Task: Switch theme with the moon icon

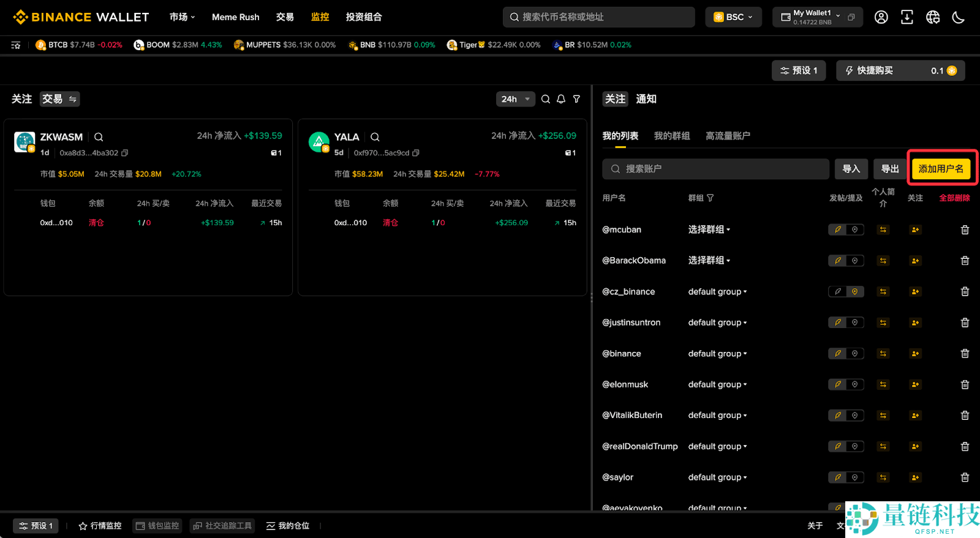Action: point(959,17)
